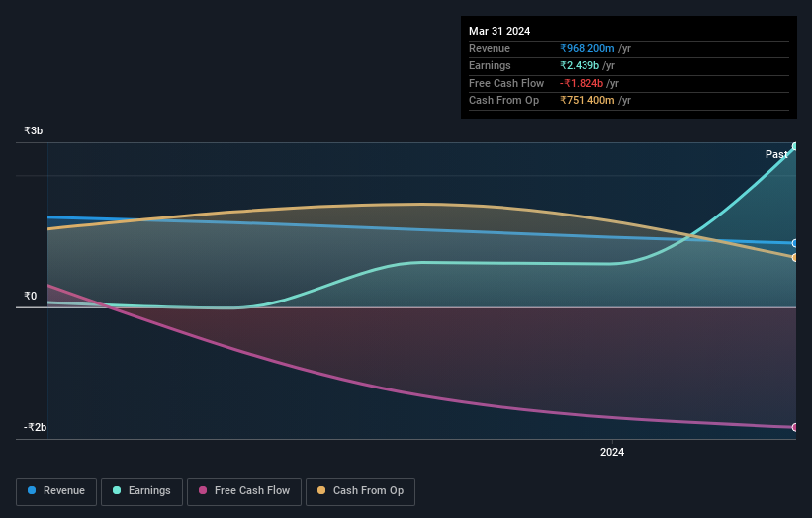
Task: Toggle the Earnings legend button
Action: pyautogui.click(x=141, y=491)
